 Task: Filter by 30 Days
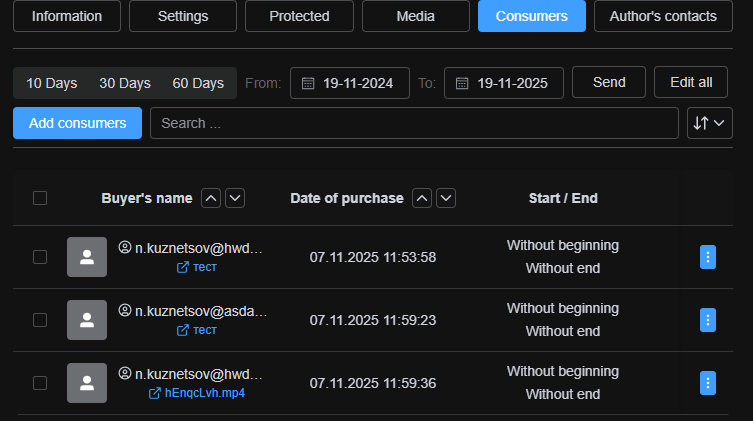[x=125, y=83]
